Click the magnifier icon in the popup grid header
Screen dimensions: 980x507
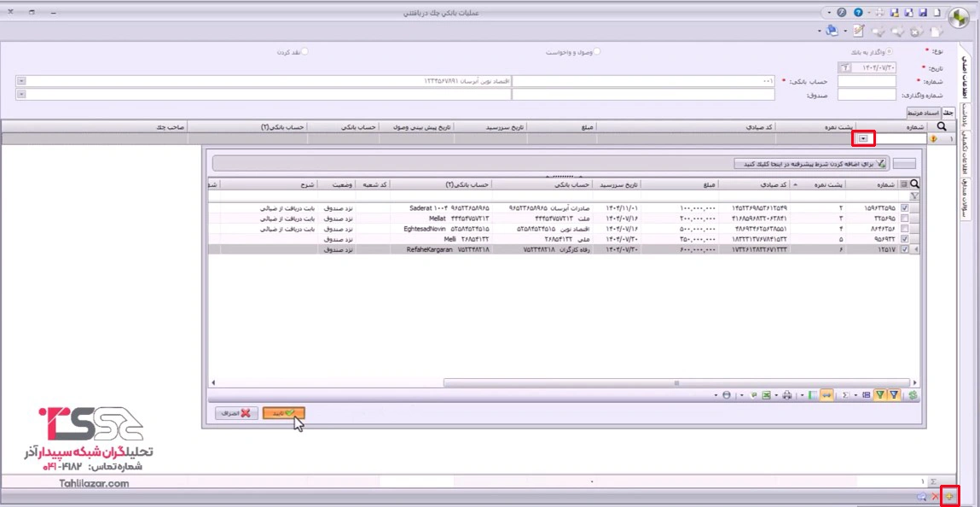click(x=915, y=184)
